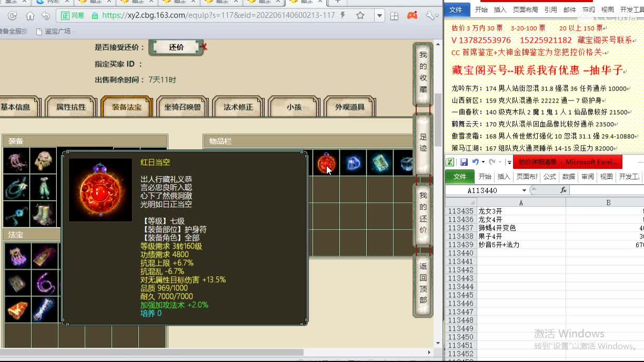Viewport: 644px width, 362px height.
Task: Open browser tools wrench icon
Action: coord(430,16)
